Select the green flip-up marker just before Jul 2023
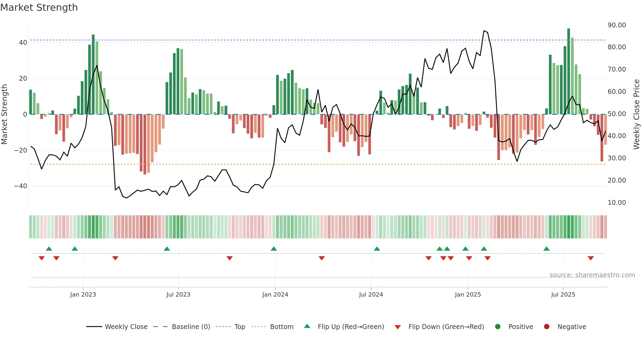The height and width of the screenshot is (362, 644). click(x=167, y=249)
